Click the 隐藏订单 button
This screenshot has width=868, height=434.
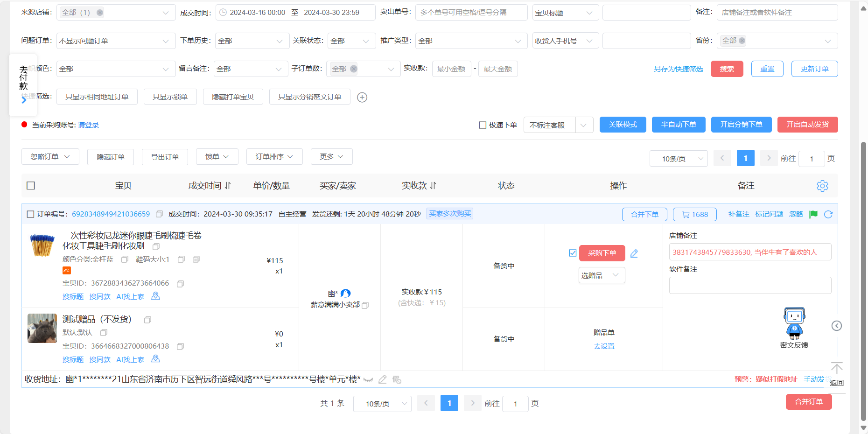click(x=111, y=157)
